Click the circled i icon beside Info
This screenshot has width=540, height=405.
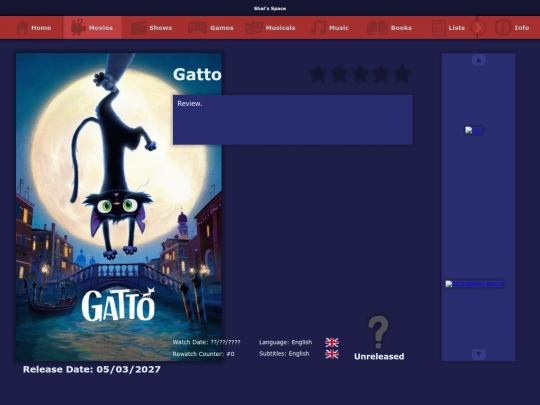502,28
